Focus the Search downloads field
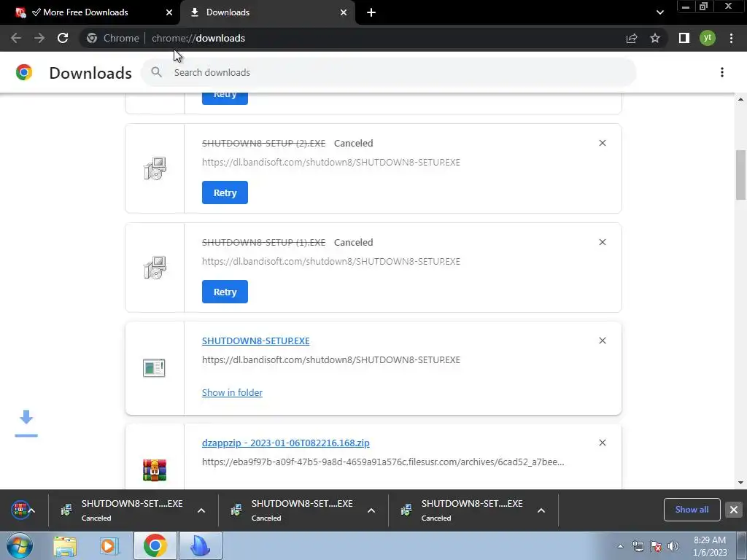 click(x=388, y=72)
